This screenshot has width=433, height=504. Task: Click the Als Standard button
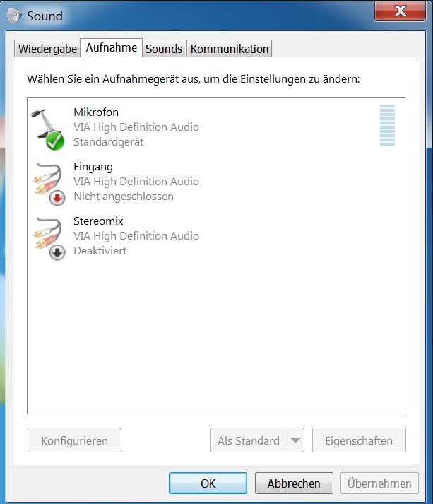[x=249, y=440]
